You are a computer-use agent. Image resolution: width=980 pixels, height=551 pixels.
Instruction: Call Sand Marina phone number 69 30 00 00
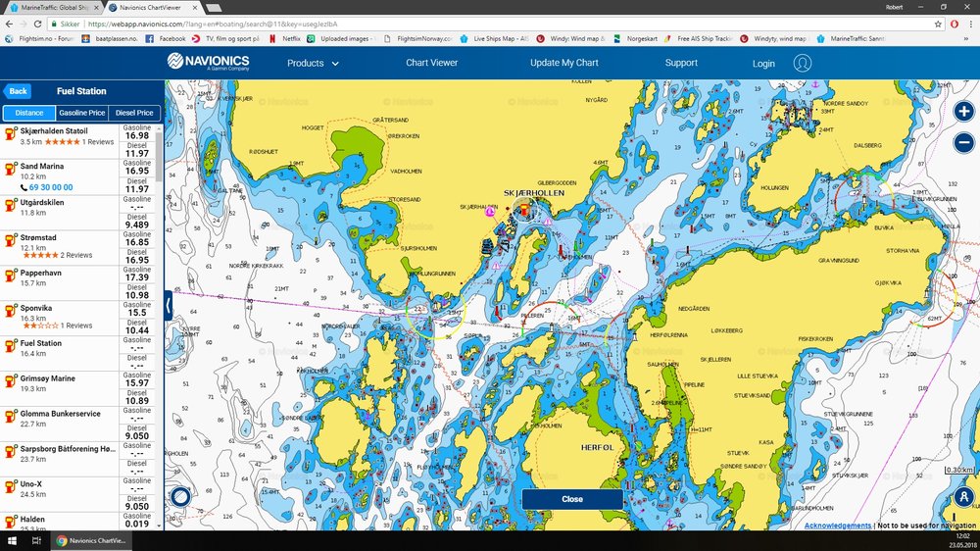51,187
